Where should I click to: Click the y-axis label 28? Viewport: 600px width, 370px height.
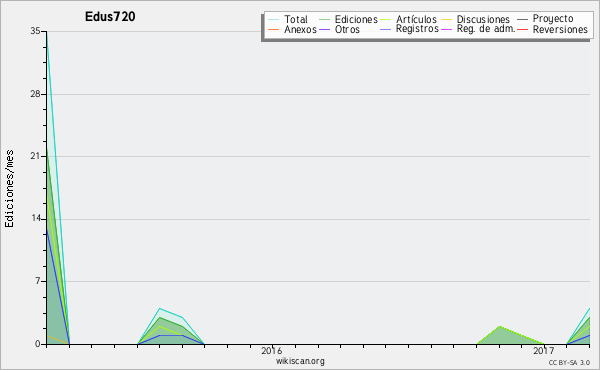(x=35, y=94)
